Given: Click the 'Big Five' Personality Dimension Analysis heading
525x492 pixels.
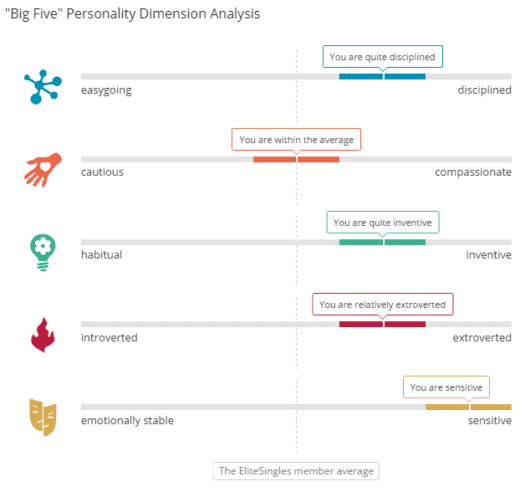Looking at the screenshot, I should point(133,14).
